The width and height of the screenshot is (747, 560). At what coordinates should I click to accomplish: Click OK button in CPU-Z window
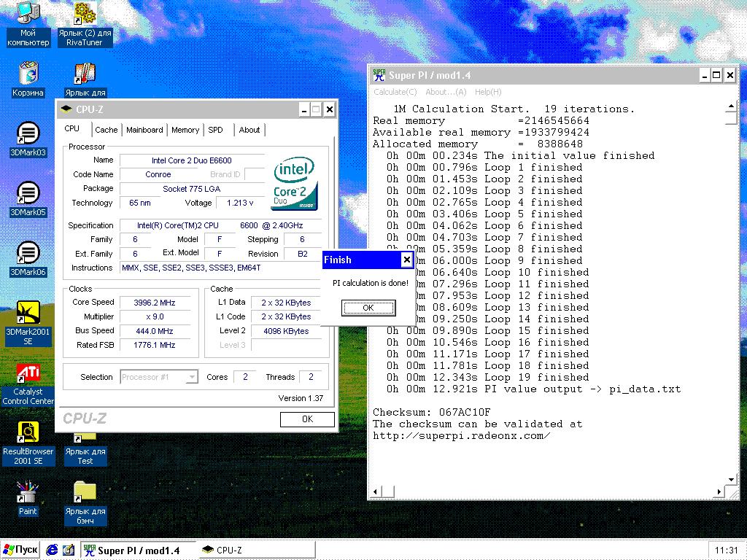307,419
